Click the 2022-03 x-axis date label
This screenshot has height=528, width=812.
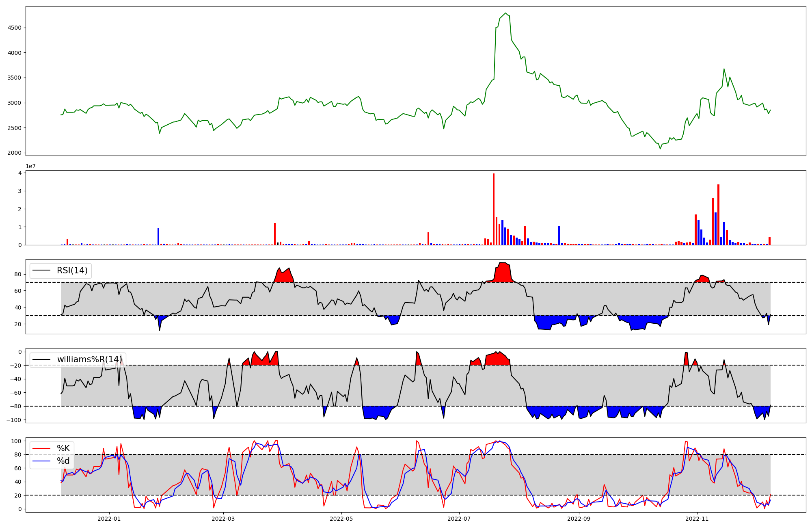pyautogui.click(x=224, y=519)
